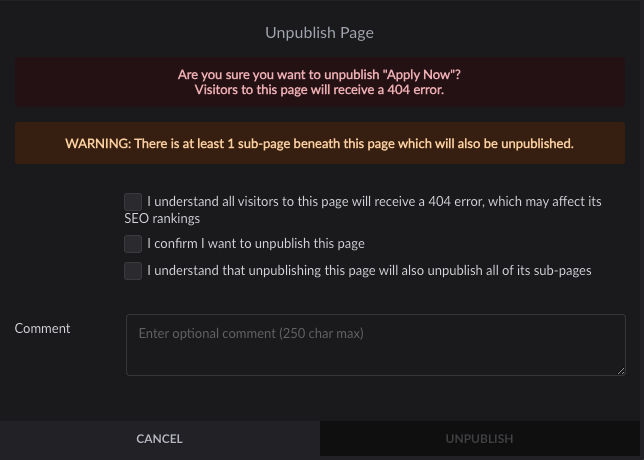This screenshot has height=460, width=644.
Task: Click the 'Are you sure you want to unpublish' line
Action: coord(319,75)
